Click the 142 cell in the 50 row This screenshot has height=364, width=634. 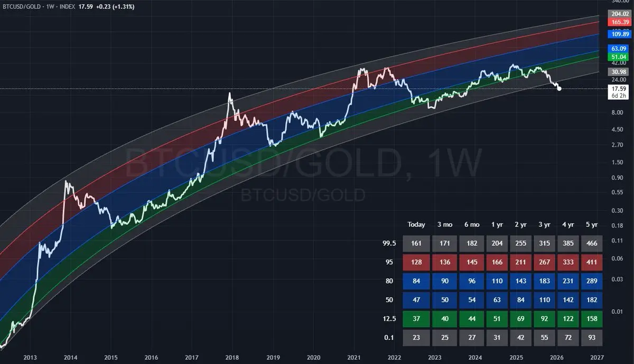(x=567, y=301)
